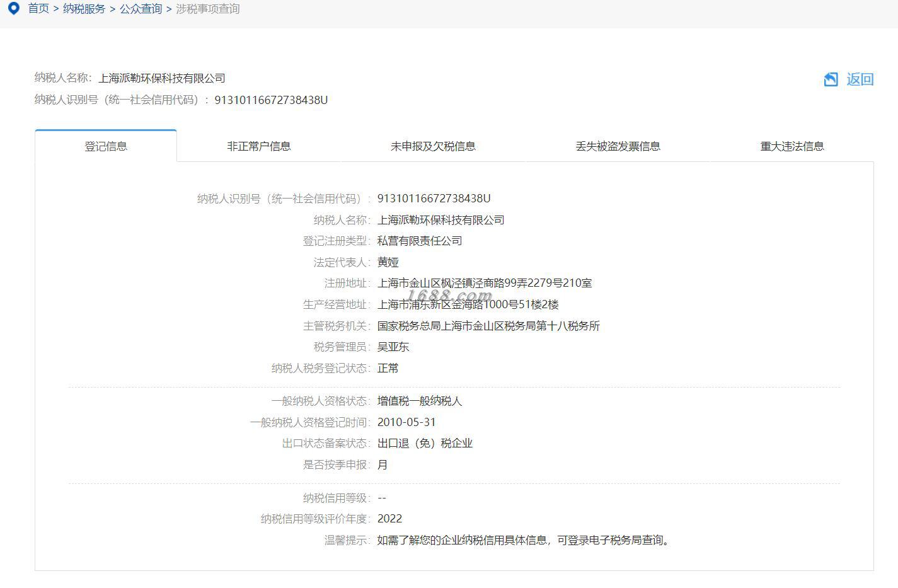Open 丢失被盗发票信息 tab
The image size is (898, 588).
(x=618, y=146)
